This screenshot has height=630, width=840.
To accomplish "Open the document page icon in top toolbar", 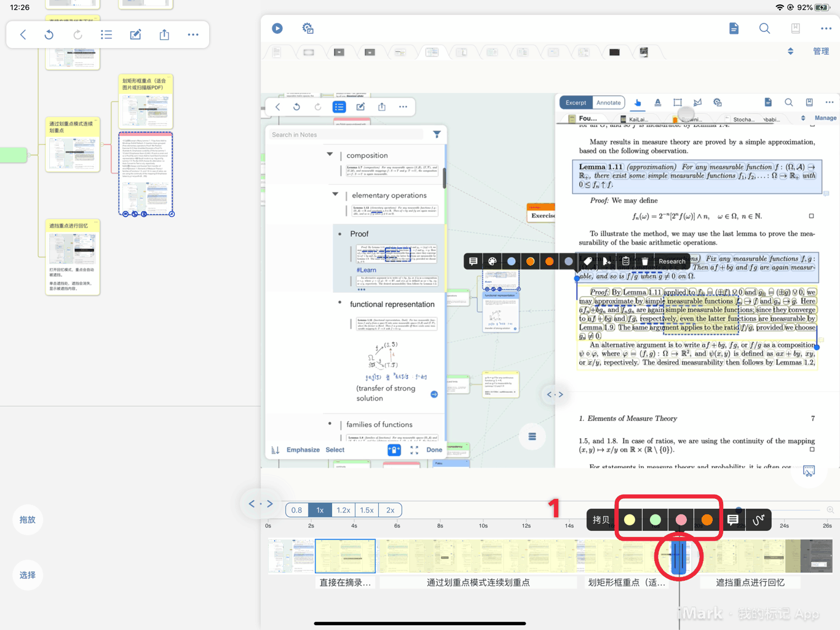I will (x=734, y=28).
